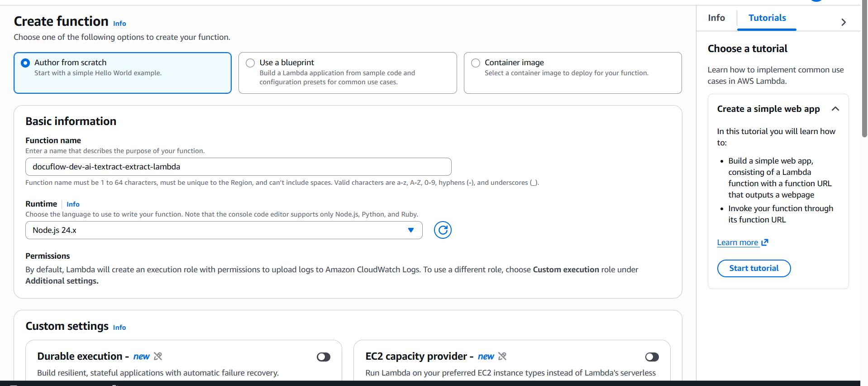Click into the Function name text field
The width and height of the screenshot is (868, 386).
pyautogui.click(x=238, y=167)
